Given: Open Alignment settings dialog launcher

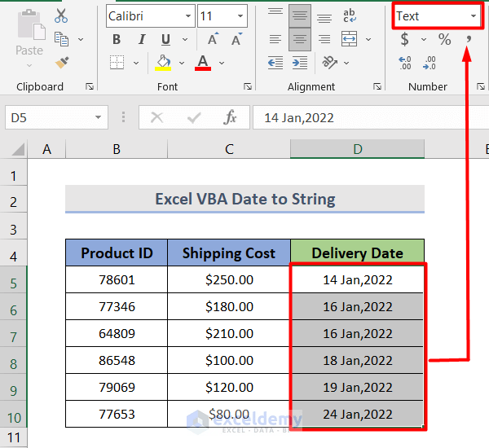Looking at the screenshot, I should tap(377, 86).
